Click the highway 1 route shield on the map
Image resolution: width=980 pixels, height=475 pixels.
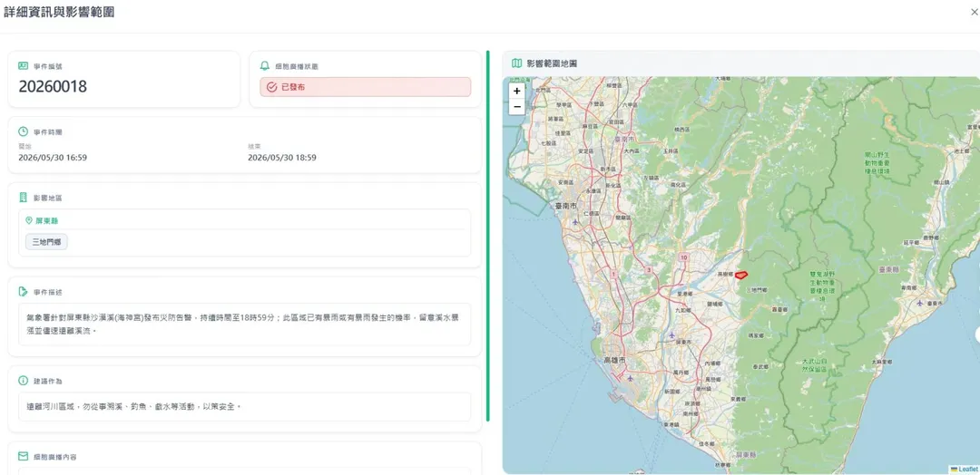pyautogui.click(x=613, y=274)
